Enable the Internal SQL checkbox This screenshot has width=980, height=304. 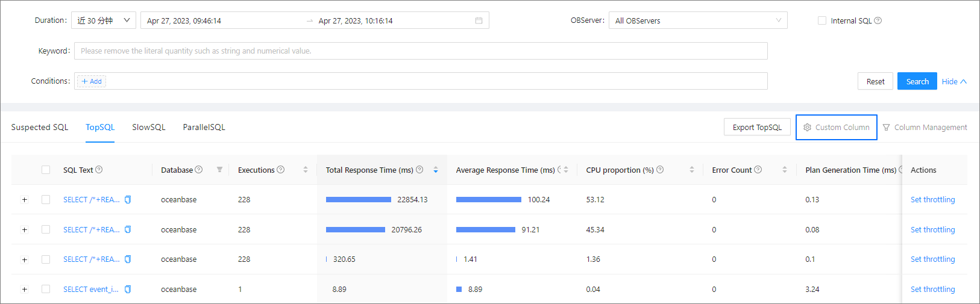click(x=822, y=20)
